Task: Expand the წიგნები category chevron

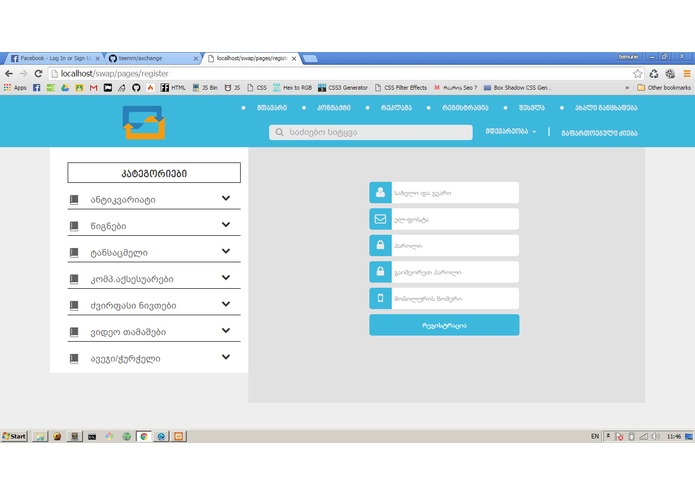Action: pos(226,225)
